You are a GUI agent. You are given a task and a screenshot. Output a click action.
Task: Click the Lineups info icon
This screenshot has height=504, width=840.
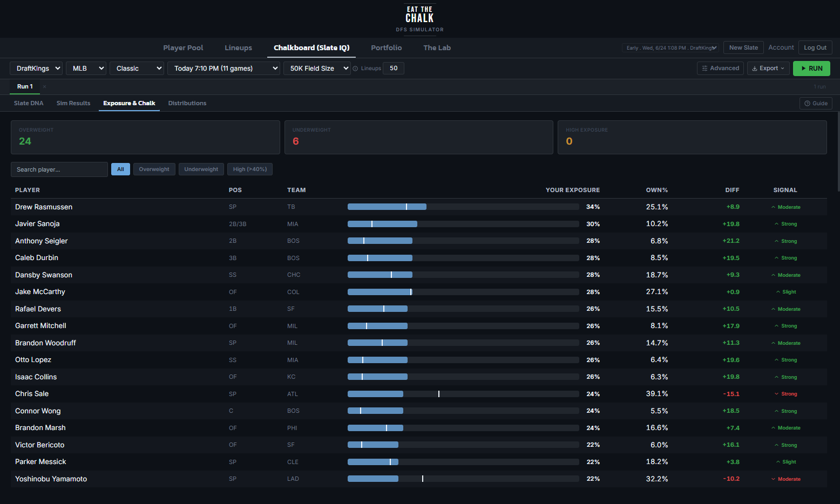pos(355,69)
